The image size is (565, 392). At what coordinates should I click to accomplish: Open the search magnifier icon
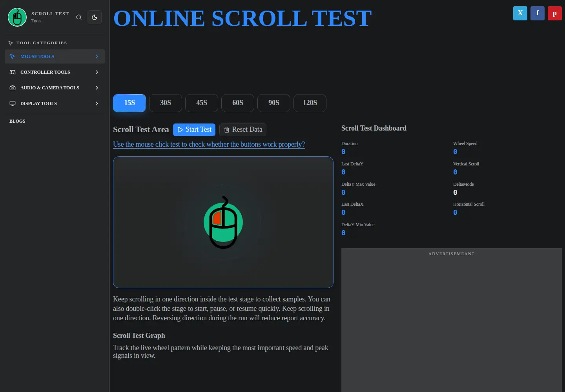point(79,17)
